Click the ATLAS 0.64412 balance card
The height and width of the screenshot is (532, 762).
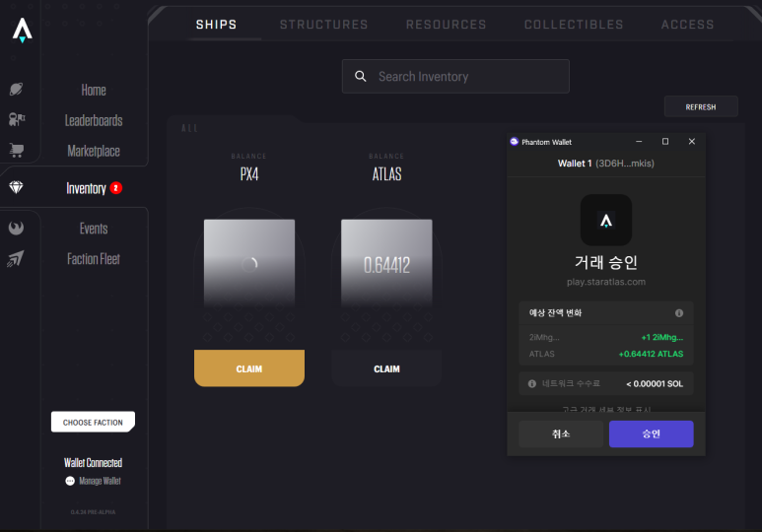(x=386, y=263)
